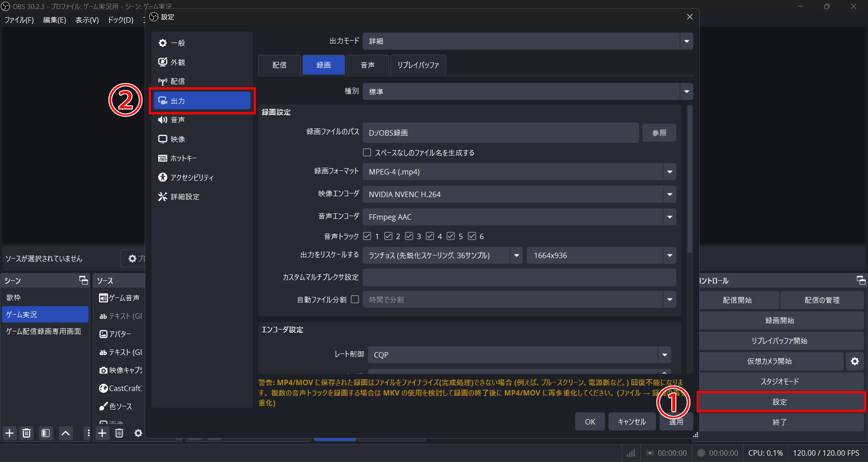
Task: Switch to the 録画 recording tab
Action: point(324,65)
